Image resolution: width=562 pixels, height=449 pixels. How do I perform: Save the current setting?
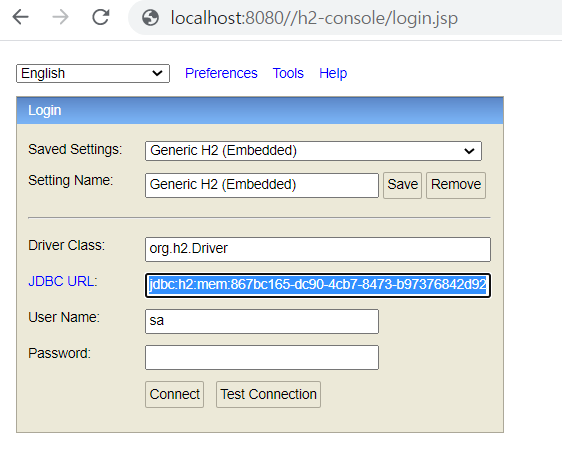[402, 185]
